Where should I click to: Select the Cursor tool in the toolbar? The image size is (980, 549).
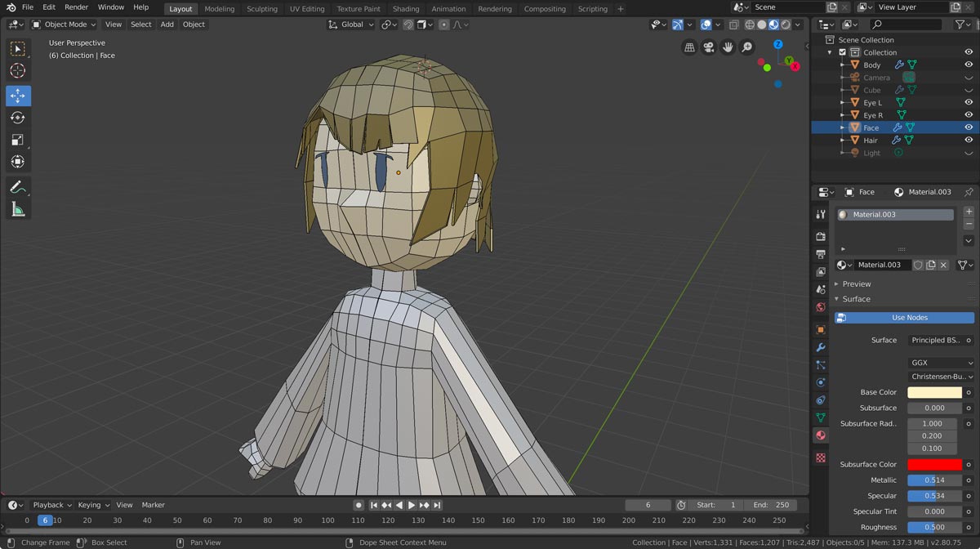pos(18,71)
